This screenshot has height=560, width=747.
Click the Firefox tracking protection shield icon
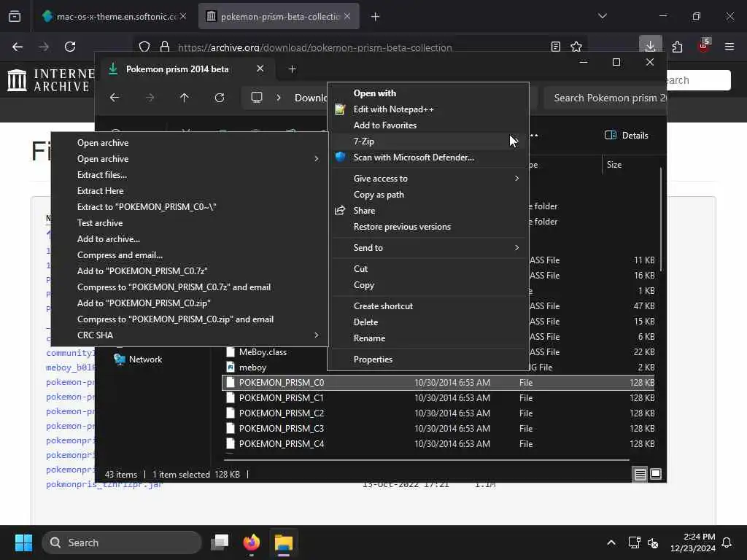click(144, 47)
